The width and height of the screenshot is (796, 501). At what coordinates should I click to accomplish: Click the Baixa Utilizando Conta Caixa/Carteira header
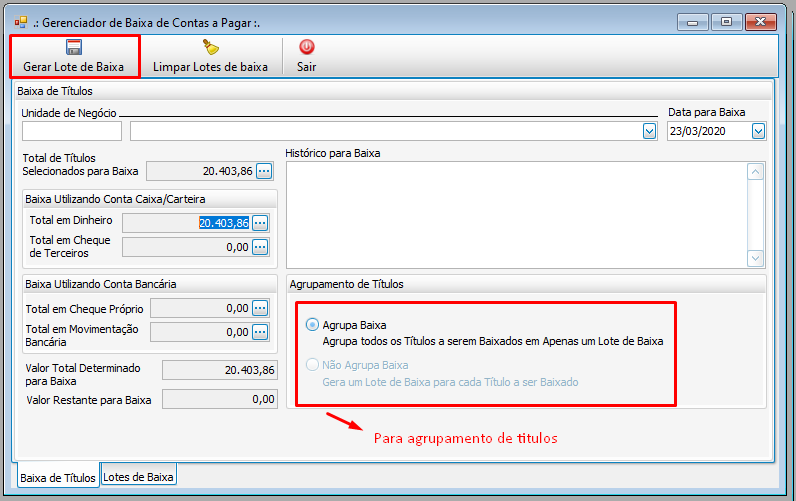click(x=115, y=199)
